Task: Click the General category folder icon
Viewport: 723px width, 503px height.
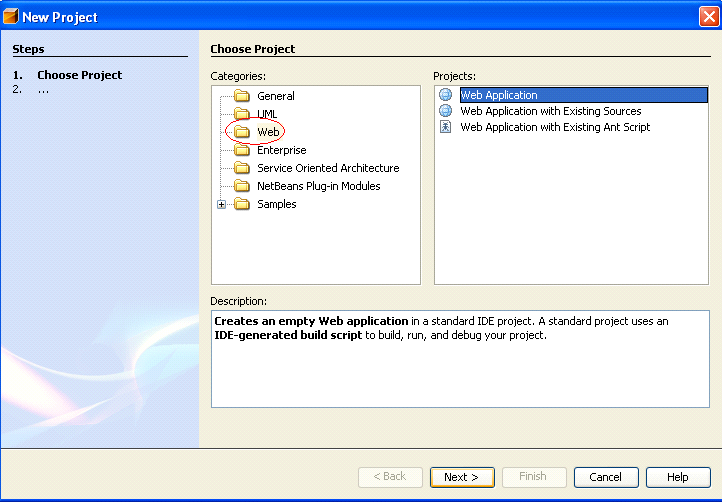Action: tap(242, 96)
